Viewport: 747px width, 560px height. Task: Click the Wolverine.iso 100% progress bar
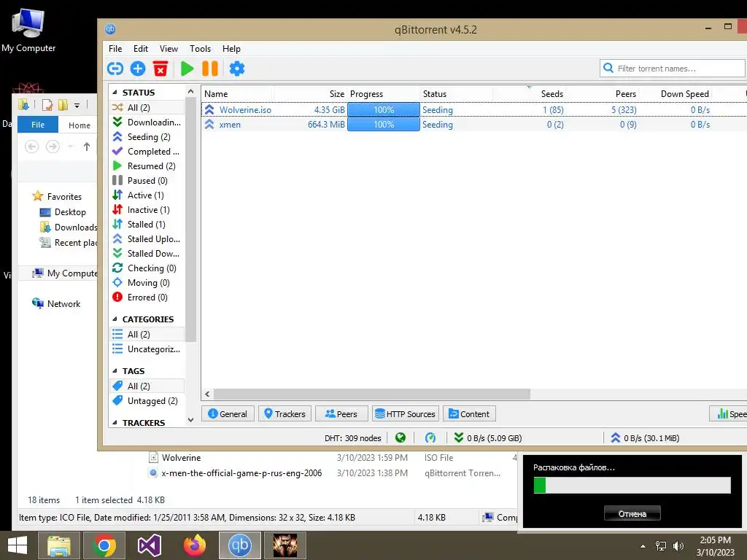click(x=384, y=110)
